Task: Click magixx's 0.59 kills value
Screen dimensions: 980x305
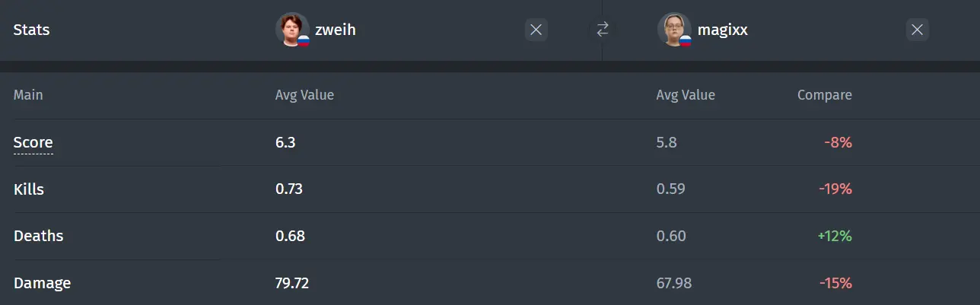Action: click(x=671, y=189)
